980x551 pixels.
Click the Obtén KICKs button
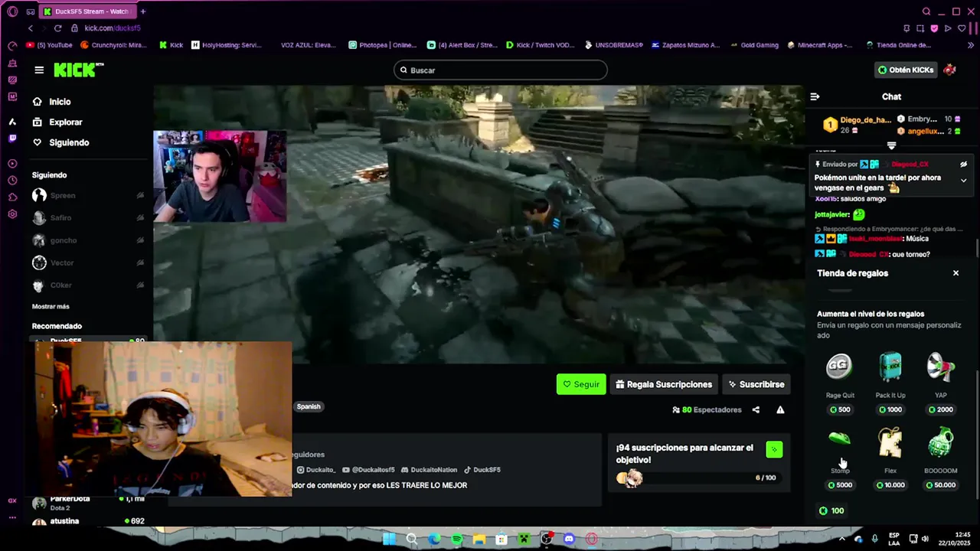tap(906, 70)
